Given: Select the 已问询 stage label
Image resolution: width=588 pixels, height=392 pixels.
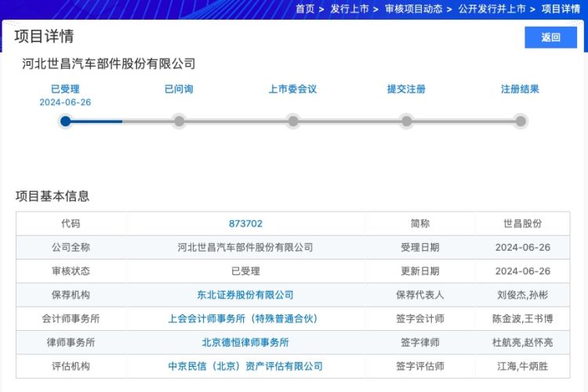Looking at the screenshot, I should 179,89.
